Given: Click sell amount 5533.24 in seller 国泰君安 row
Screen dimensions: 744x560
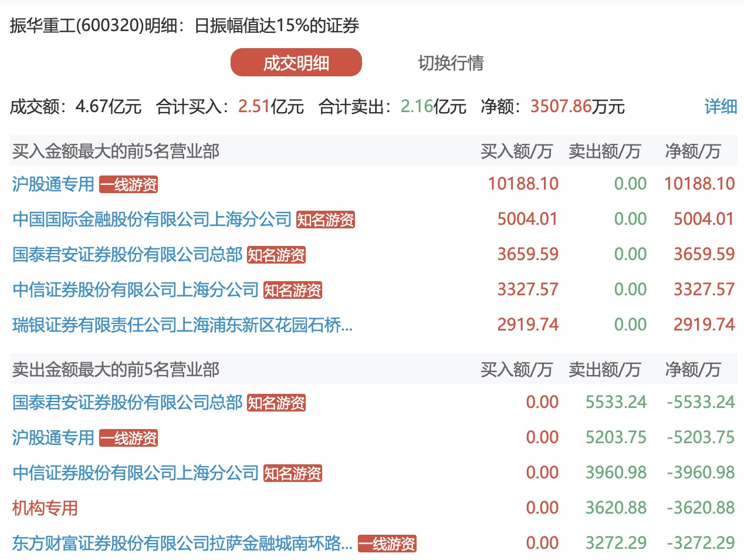Looking at the screenshot, I should (616, 403).
